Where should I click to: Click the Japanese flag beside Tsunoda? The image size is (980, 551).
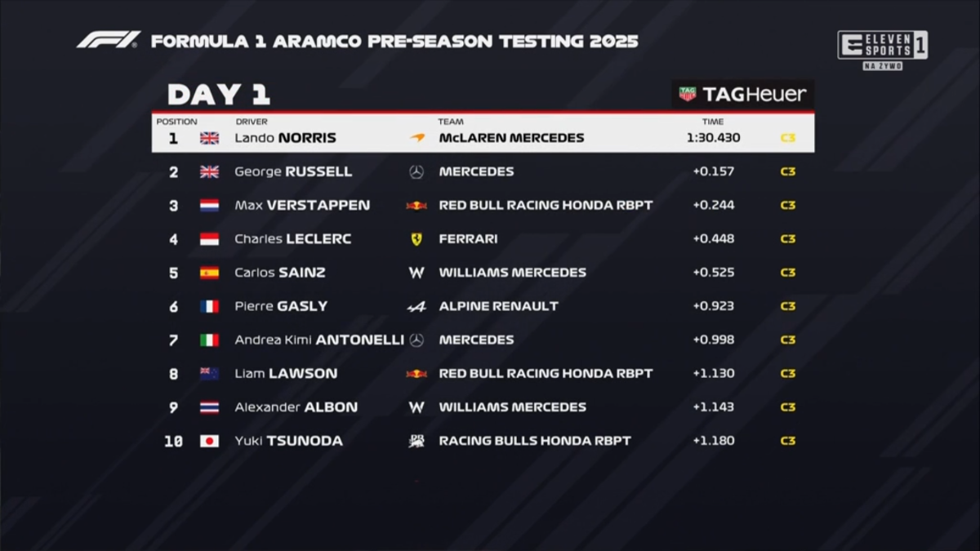210,441
